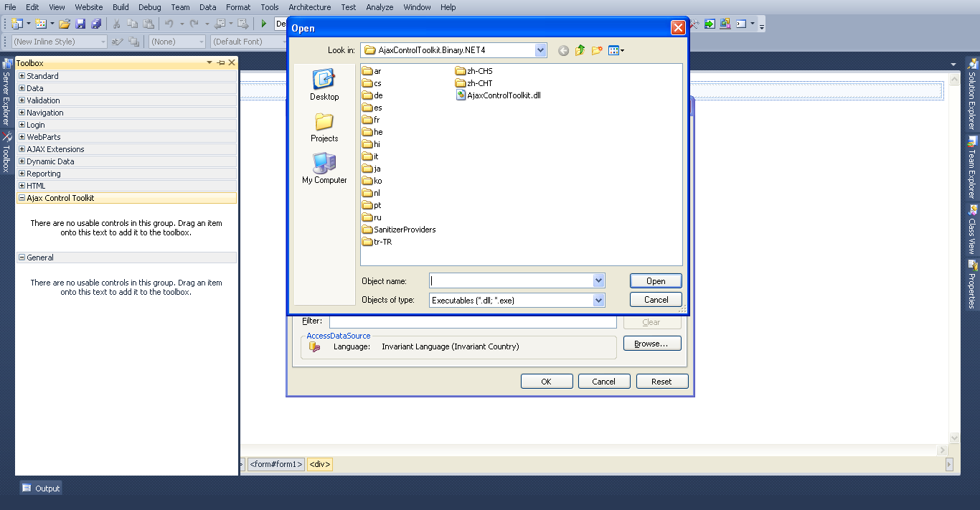The width and height of the screenshot is (980, 510).
Task: Open the Look in dropdown
Action: (542, 50)
